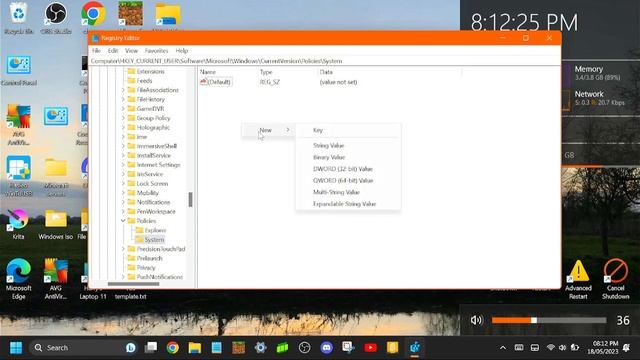Open the Recycle Bin desktop icon
Viewport: 640px width, 360px height.
click(18, 18)
